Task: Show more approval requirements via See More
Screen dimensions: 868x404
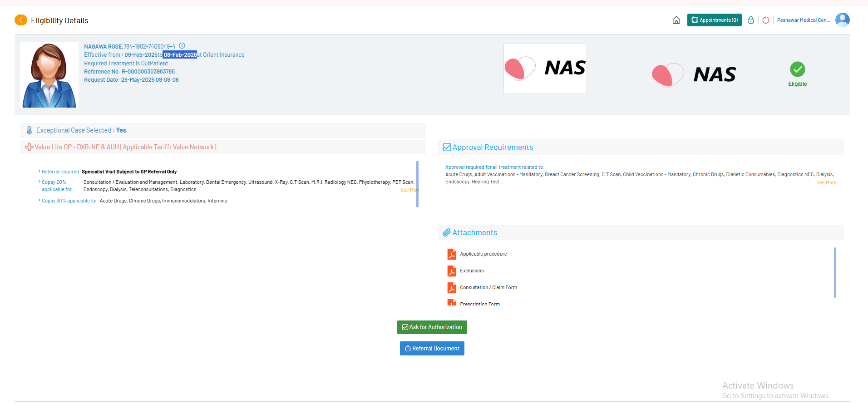Action: pyautogui.click(x=826, y=182)
